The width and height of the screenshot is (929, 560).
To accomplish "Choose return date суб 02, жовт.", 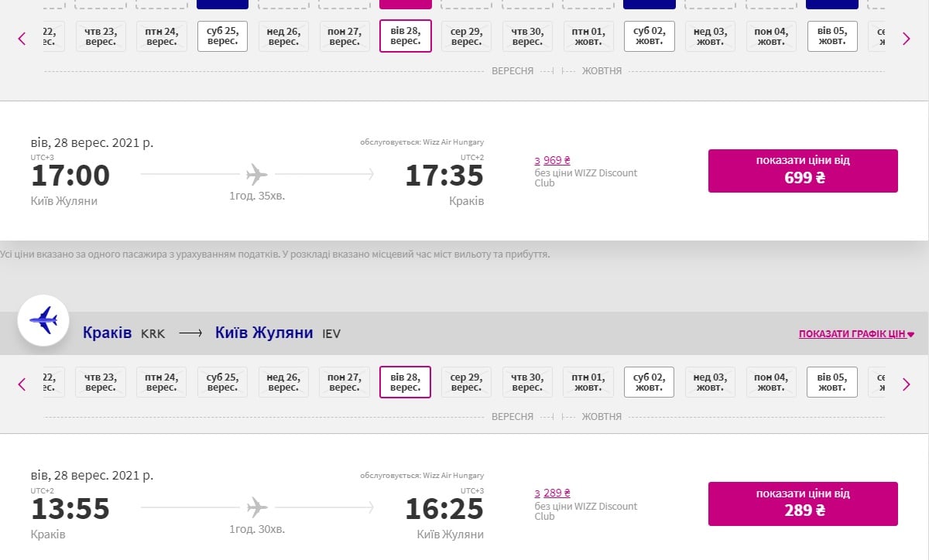I will pos(649,382).
